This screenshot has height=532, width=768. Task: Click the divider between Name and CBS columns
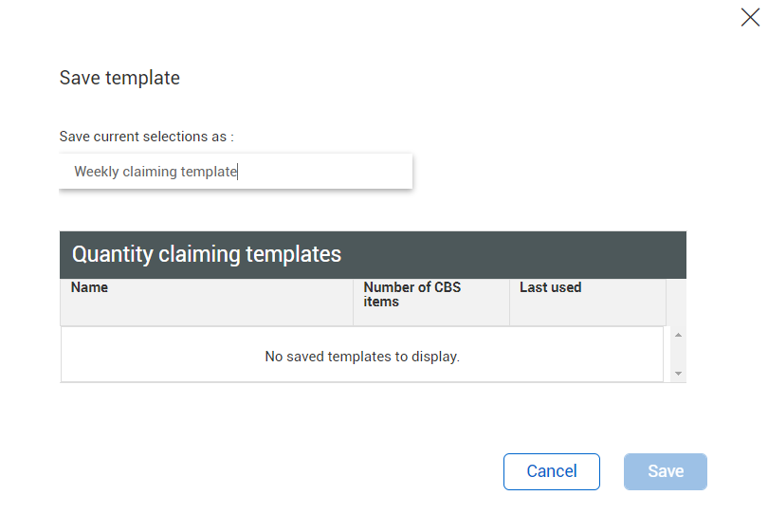pyautogui.click(x=354, y=302)
